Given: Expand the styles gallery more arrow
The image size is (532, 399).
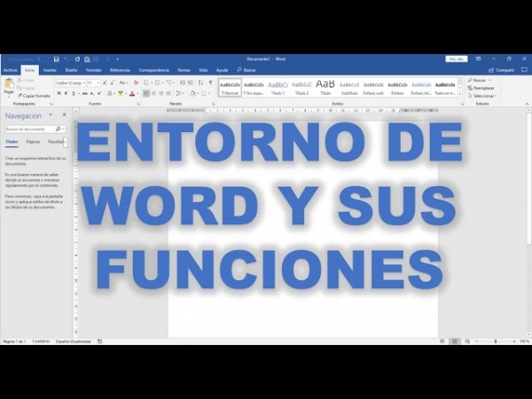Looking at the screenshot, I should [460, 95].
